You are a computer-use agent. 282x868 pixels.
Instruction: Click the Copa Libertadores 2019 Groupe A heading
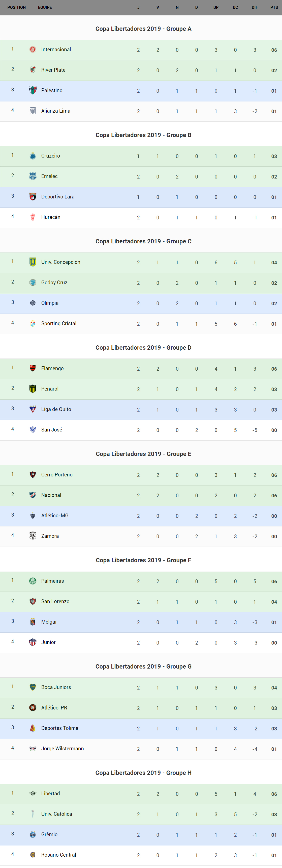143,29
